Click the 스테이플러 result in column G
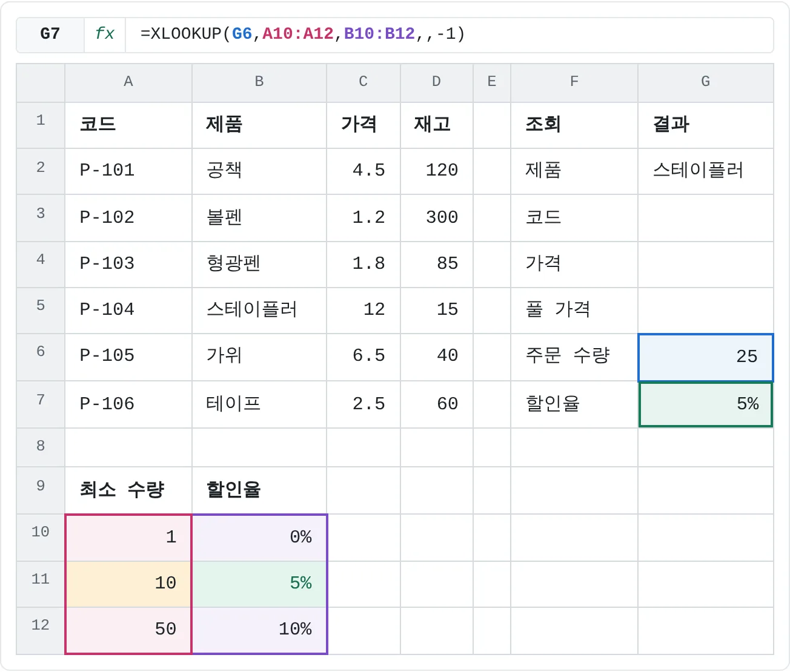 pos(706,171)
